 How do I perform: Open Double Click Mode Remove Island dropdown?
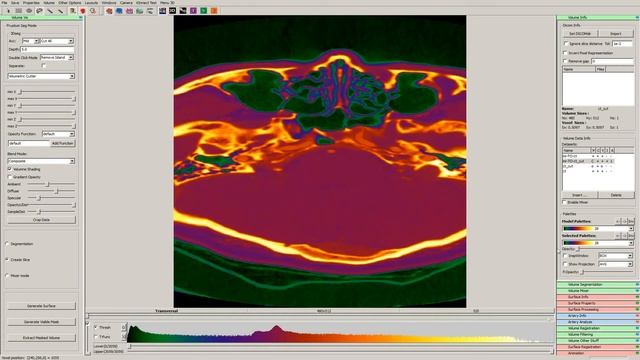pos(57,58)
